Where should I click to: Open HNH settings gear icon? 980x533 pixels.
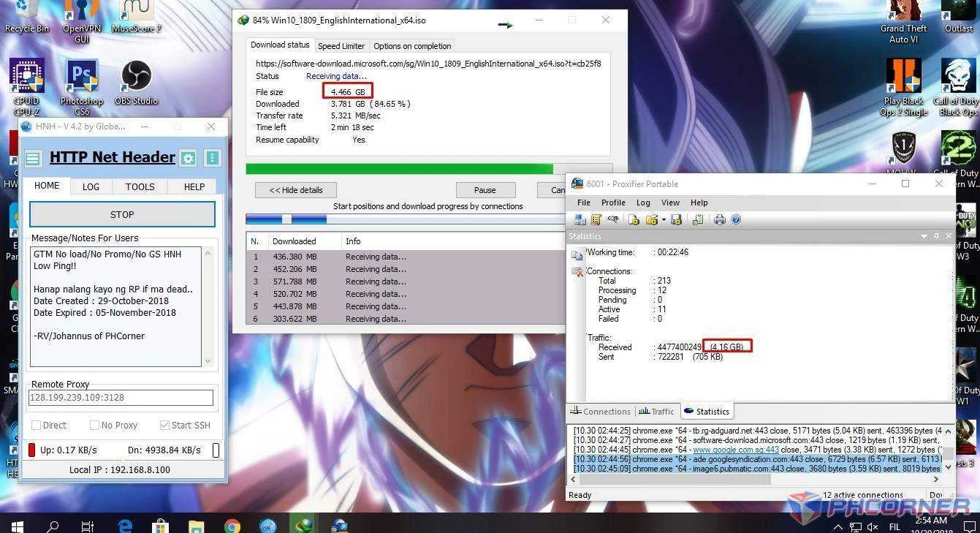(189, 159)
